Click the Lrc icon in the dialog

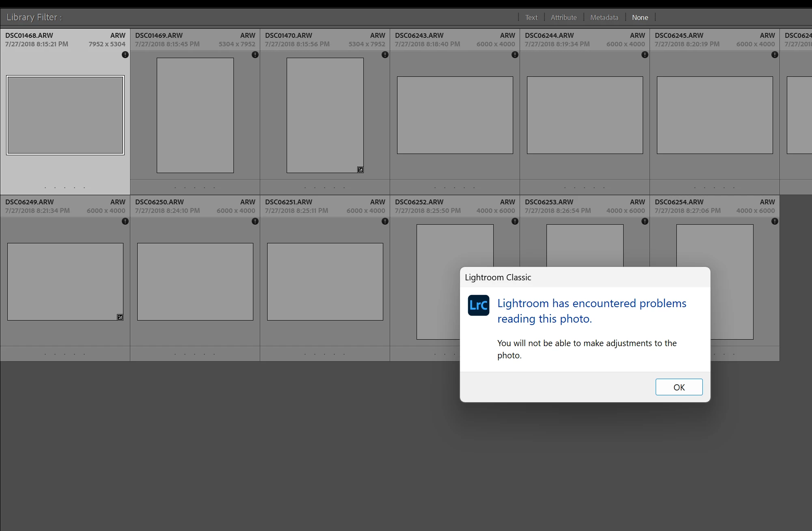pos(478,306)
